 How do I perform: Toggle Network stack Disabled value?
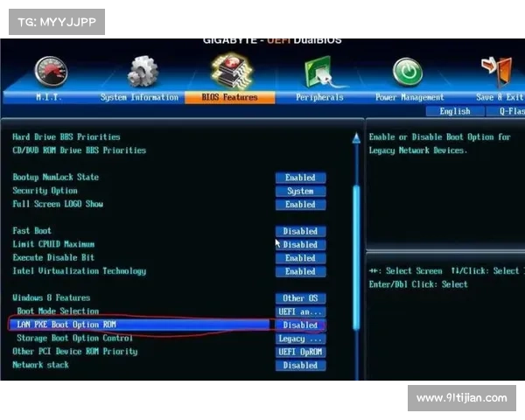300,366
